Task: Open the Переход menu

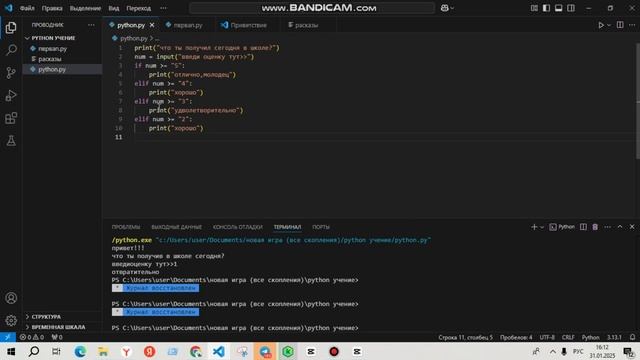Action: [x=138, y=8]
